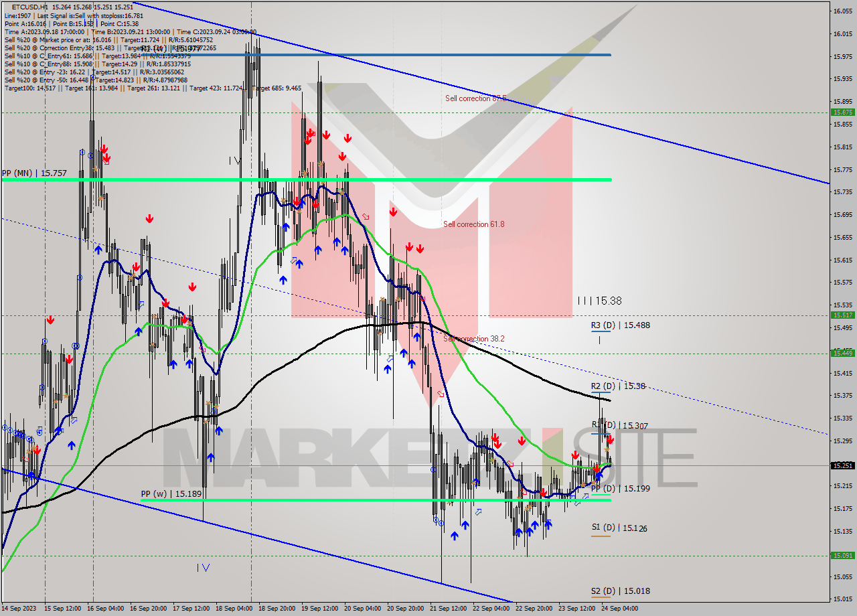Click the 'PP (w) | 15.189' weekly pivot label

(171, 494)
